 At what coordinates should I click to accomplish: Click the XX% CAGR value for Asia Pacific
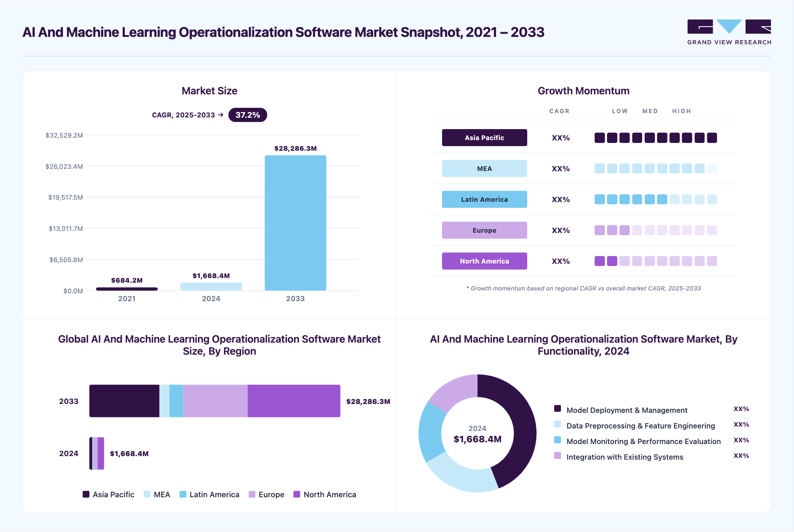pos(561,138)
